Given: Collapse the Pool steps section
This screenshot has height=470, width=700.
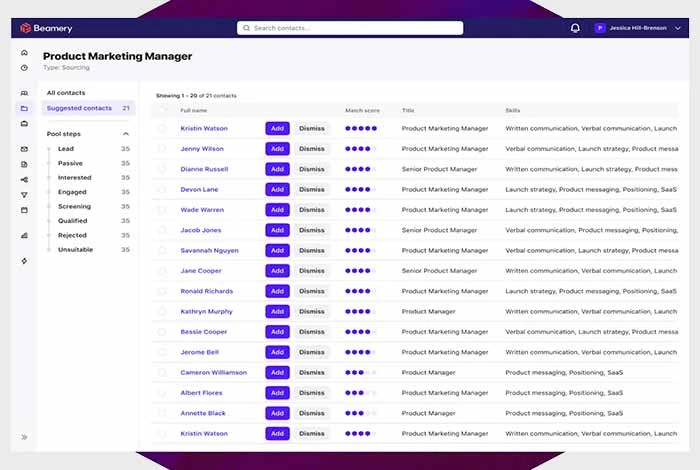Looking at the screenshot, I should 126,133.
